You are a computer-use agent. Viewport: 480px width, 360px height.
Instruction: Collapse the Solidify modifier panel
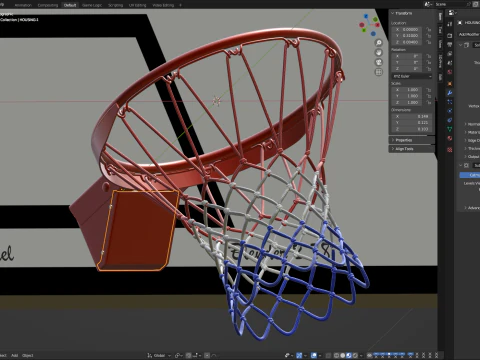(x=461, y=45)
